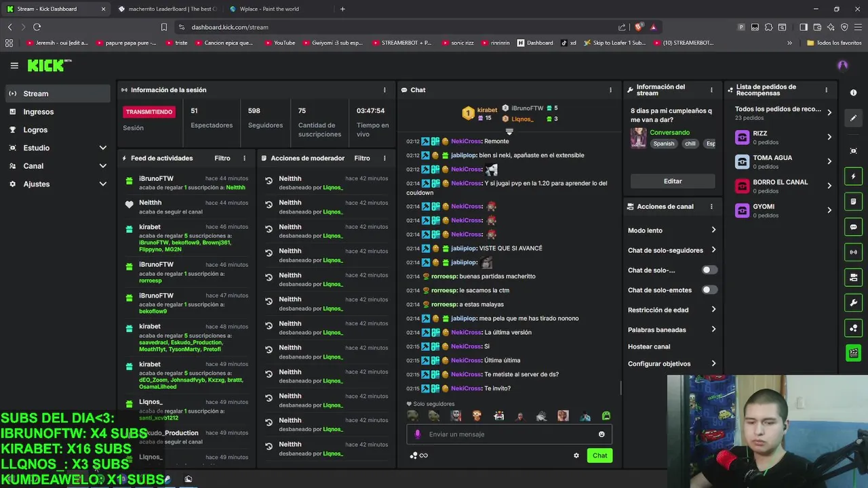Screen dimensions: 868x488
Task: Open Todos los pedidos de recompensa list
Action: coord(784,113)
